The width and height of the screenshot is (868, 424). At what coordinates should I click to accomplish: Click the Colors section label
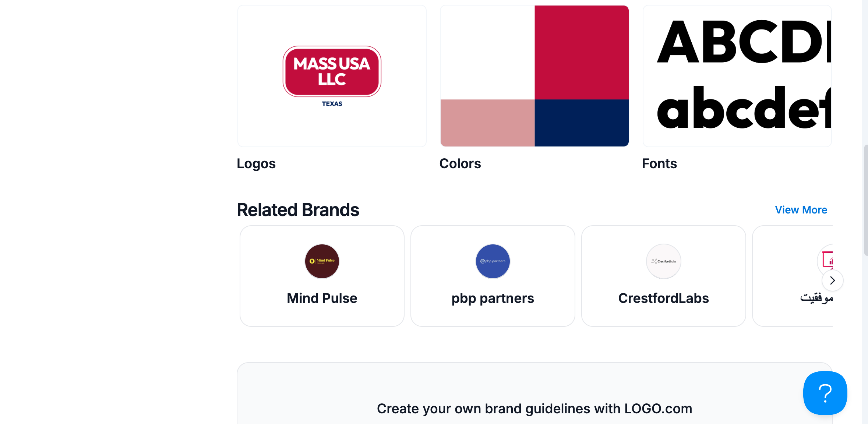point(460,164)
